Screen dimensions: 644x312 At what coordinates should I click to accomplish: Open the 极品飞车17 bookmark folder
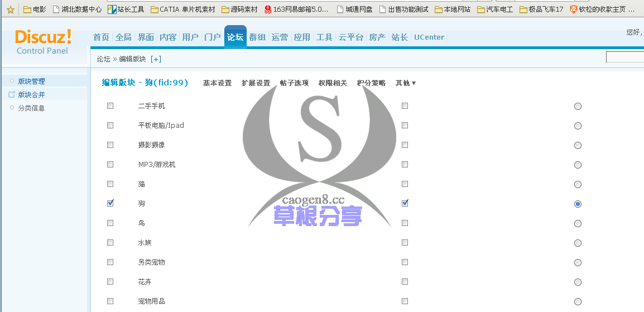(x=541, y=9)
